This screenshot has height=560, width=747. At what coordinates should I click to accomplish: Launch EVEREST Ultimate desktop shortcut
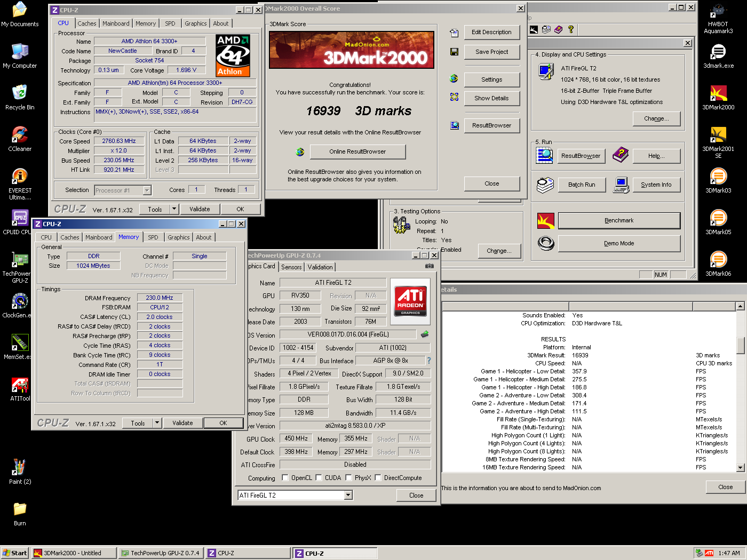20,184
